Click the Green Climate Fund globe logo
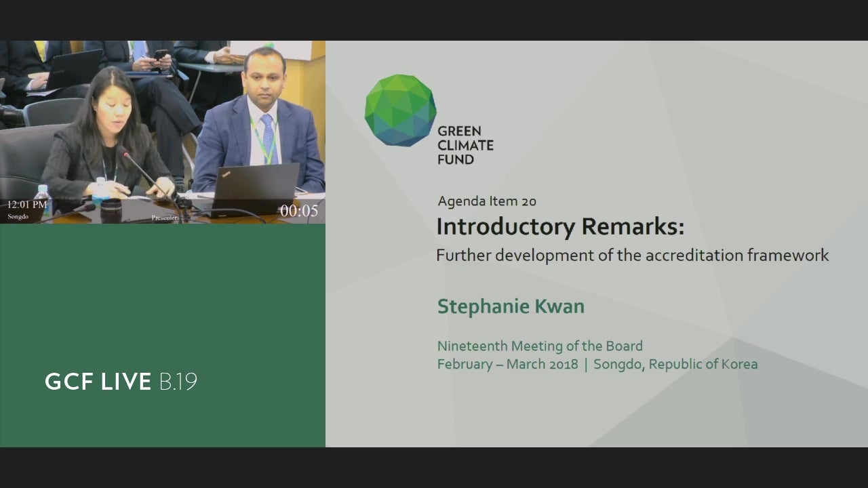Screen dimensions: 868x488 [400, 110]
